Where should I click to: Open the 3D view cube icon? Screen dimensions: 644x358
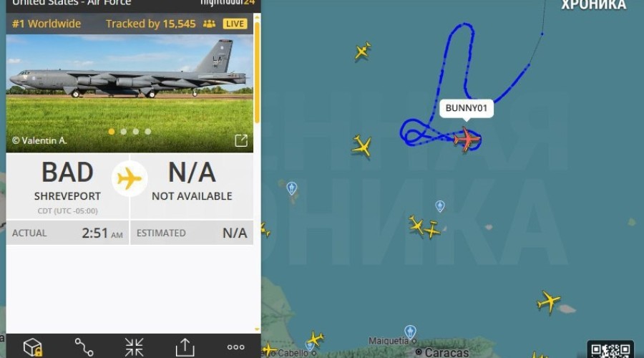[33, 347]
